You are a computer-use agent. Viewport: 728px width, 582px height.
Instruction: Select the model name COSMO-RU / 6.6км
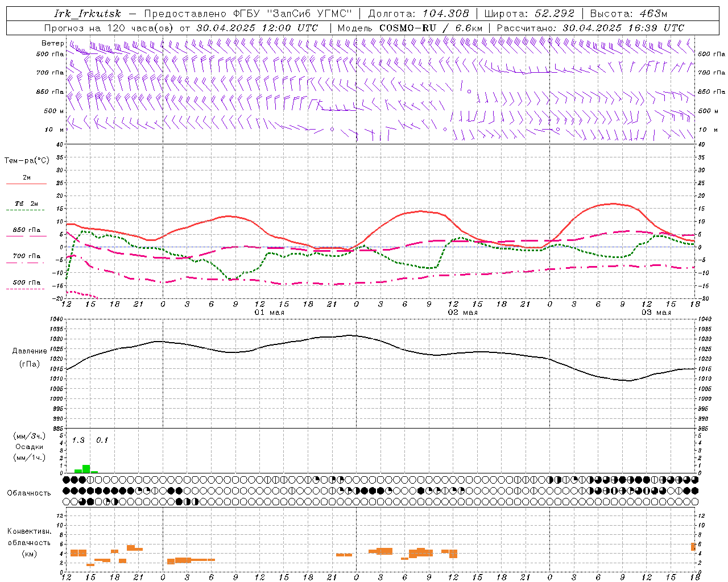(431, 28)
